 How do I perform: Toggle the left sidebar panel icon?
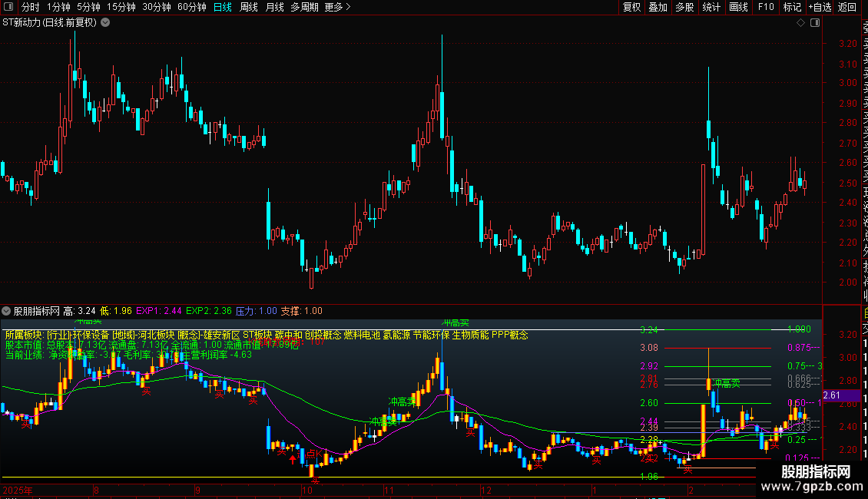[x=8, y=7]
